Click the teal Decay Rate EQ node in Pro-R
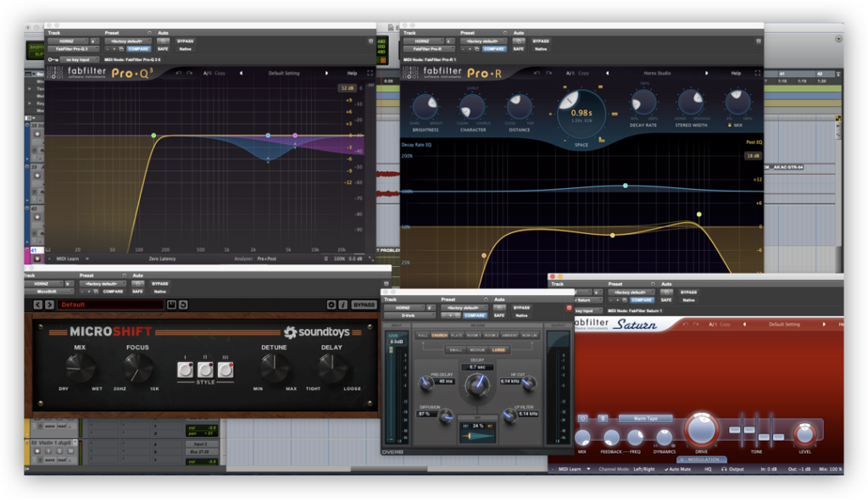 625,186
